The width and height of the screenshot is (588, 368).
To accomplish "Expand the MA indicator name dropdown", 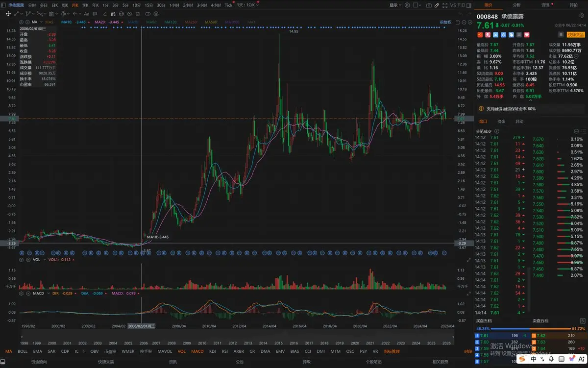I will tap(42, 22).
